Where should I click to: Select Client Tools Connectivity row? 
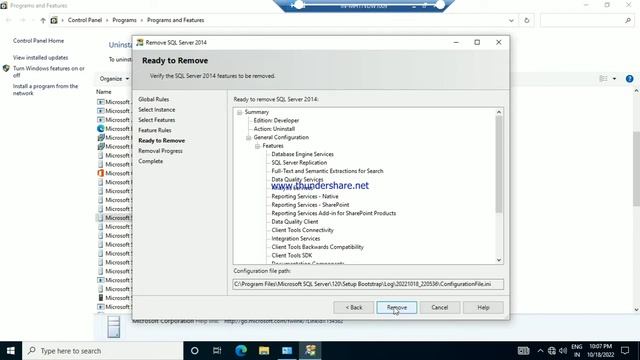pyautogui.click(x=302, y=230)
